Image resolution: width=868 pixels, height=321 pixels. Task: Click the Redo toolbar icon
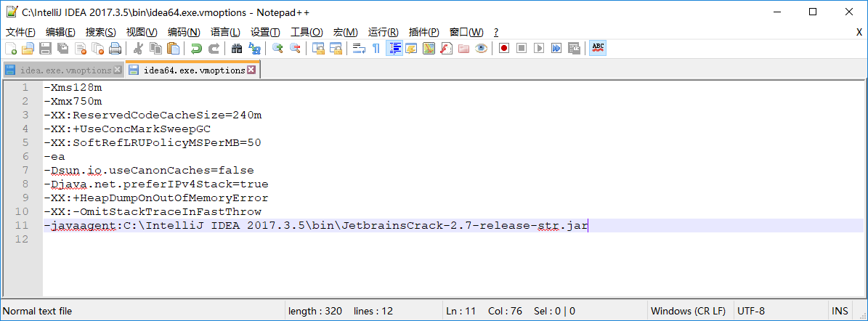pos(214,48)
